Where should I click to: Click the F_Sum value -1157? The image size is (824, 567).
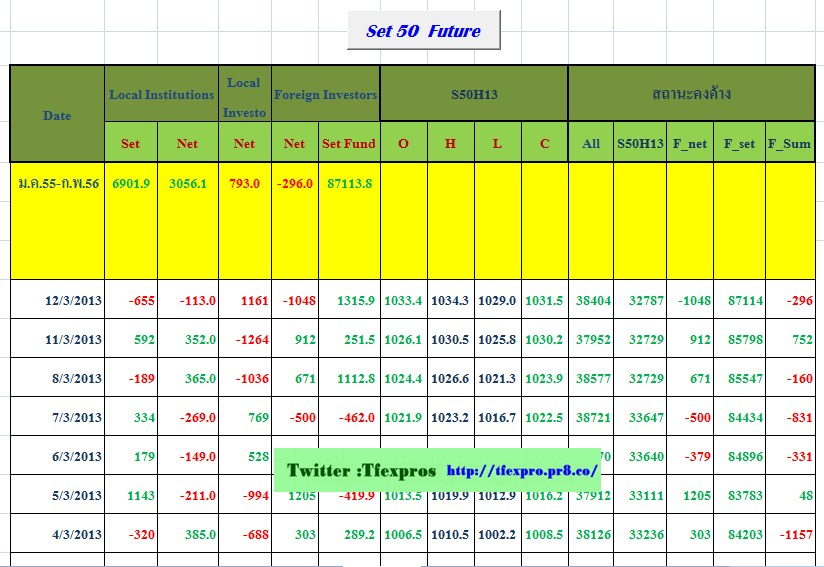tap(796, 535)
